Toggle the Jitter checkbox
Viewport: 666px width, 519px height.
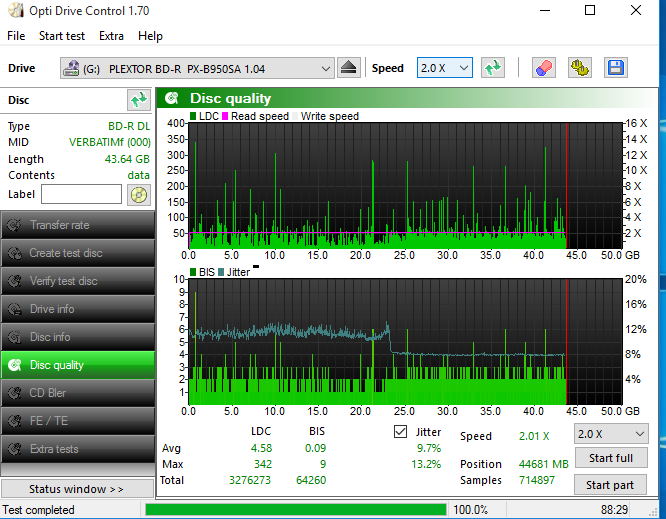point(400,432)
